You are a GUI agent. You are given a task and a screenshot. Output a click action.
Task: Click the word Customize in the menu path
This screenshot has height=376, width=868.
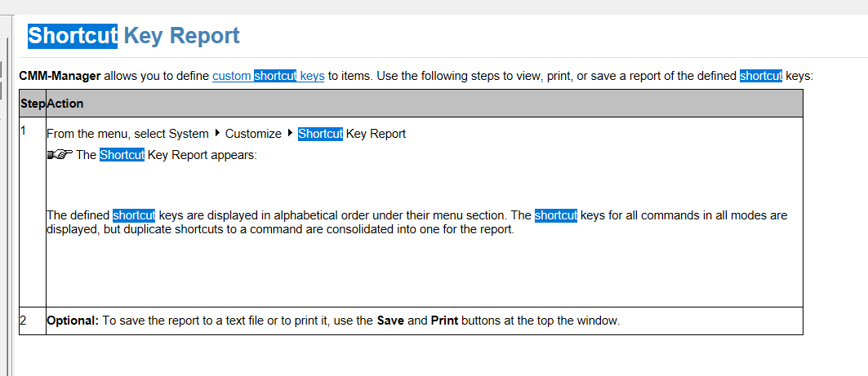point(253,134)
